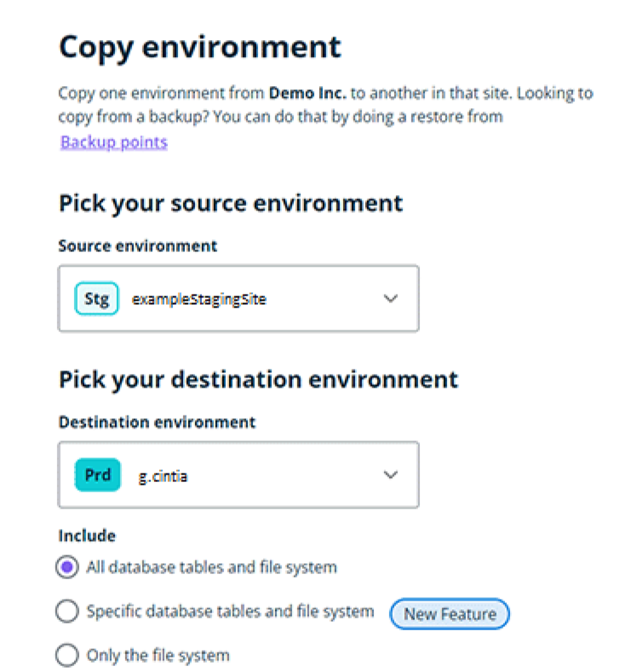Click the Prd badge in destination dropdown
This screenshot has height=672, width=642.
(97, 475)
